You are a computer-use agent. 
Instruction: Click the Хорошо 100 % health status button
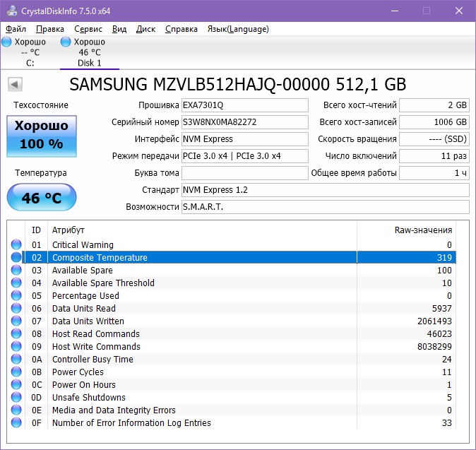(x=42, y=136)
